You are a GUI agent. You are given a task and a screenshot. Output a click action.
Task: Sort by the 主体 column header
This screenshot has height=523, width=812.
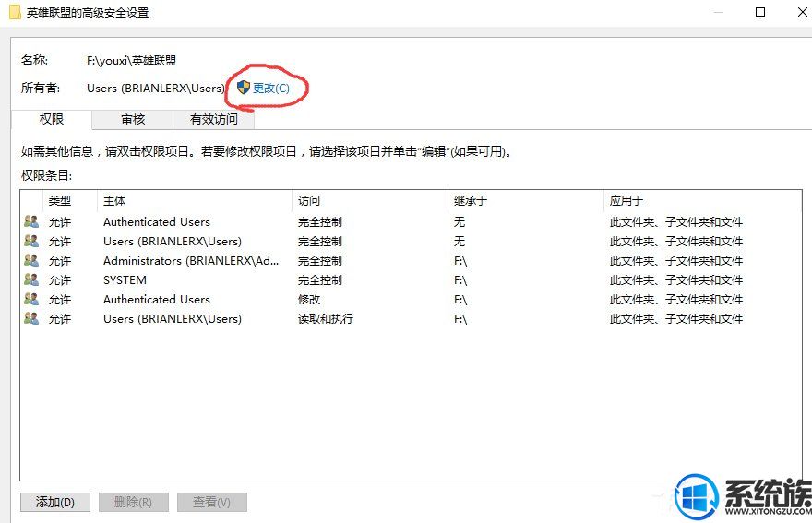click(195, 201)
